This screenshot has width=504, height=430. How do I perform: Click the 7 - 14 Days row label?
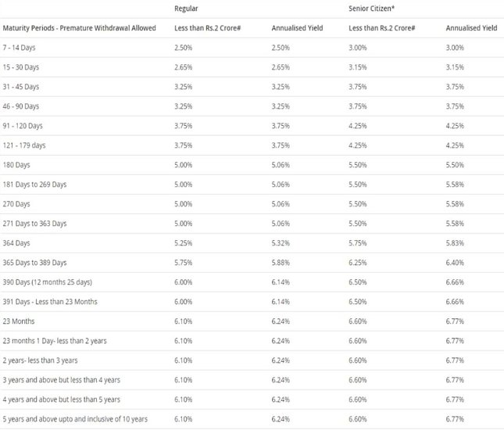click(19, 48)
